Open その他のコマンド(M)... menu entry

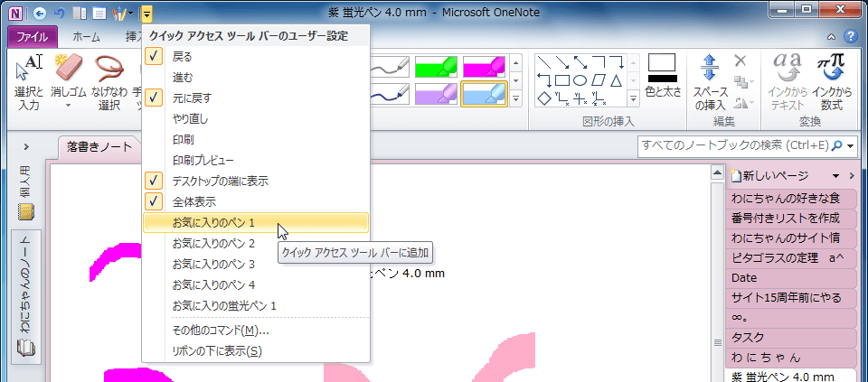point(255,331)
